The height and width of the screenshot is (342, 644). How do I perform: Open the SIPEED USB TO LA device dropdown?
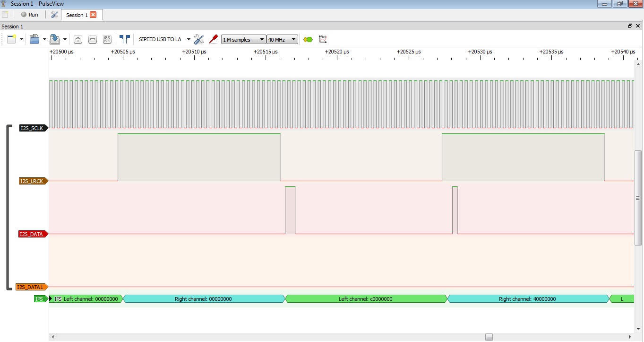188,40
